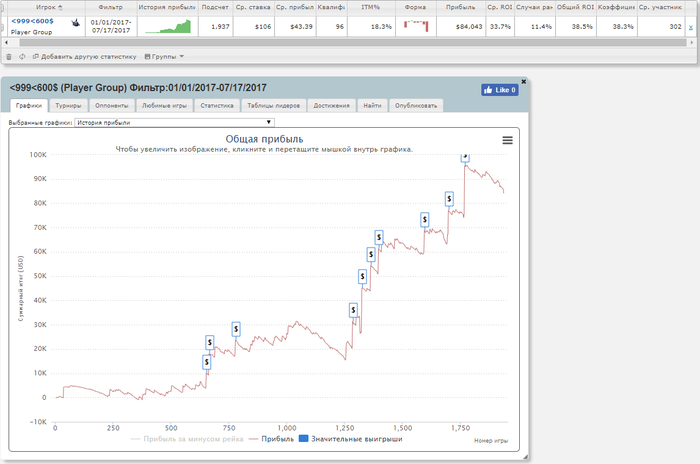This screenshot has height=464, width=700.
Task: Switch to the Найти tab
Action: point(372,106)
